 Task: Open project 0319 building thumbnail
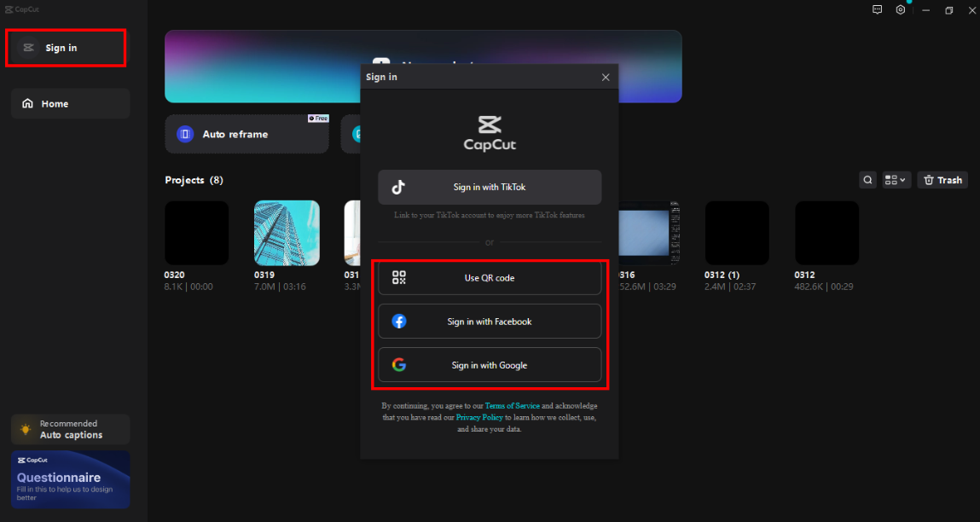click(287, 233)
